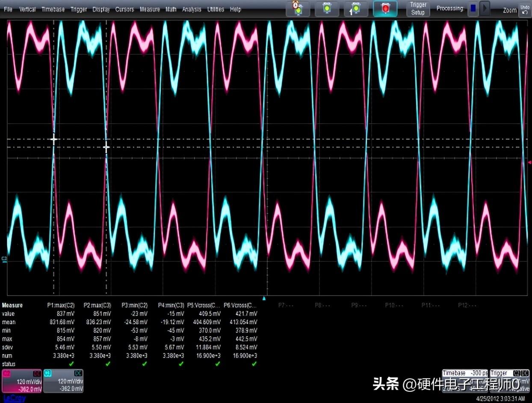The width and height of the screenshot is (532, 403).
Task: Open the Trigger descriptor box
Action: 510,381
